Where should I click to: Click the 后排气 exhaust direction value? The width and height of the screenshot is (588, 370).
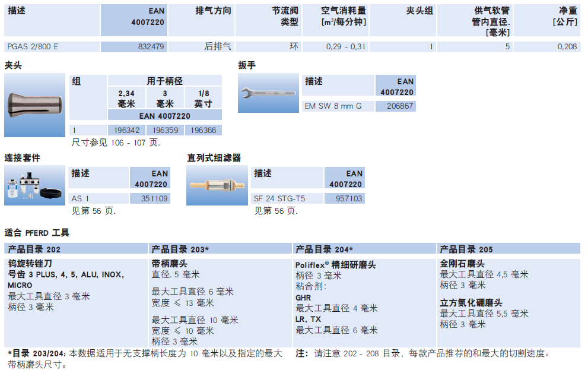pos(218,46)
